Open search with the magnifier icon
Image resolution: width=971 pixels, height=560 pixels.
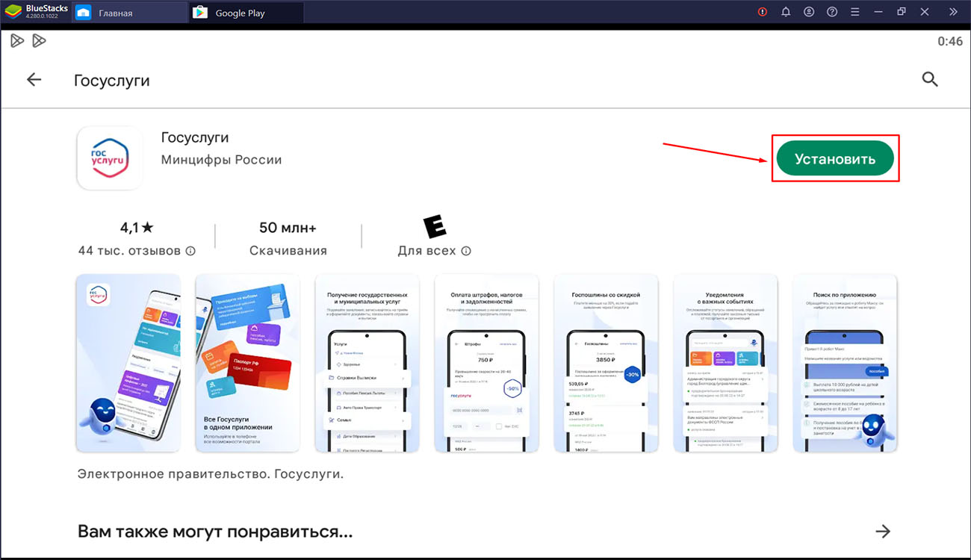tap(930, 79)
